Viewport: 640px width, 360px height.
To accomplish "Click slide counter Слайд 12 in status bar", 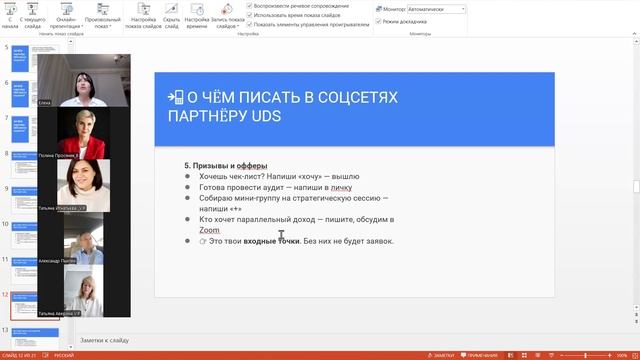I will pyautogui.click(x=19, y=356).
